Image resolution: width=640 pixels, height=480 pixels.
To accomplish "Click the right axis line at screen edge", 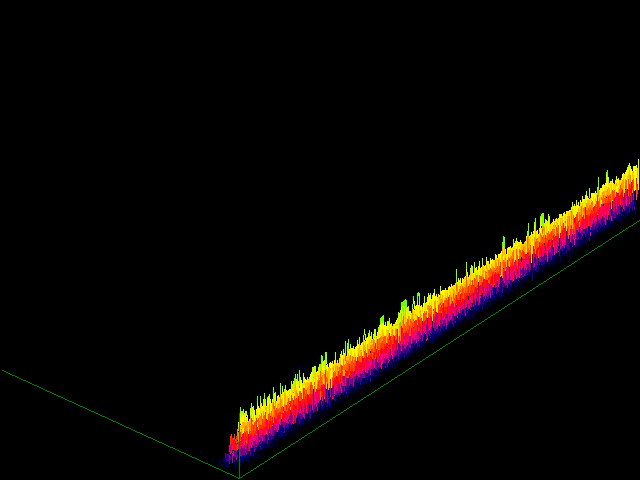I will coord(637,221).
